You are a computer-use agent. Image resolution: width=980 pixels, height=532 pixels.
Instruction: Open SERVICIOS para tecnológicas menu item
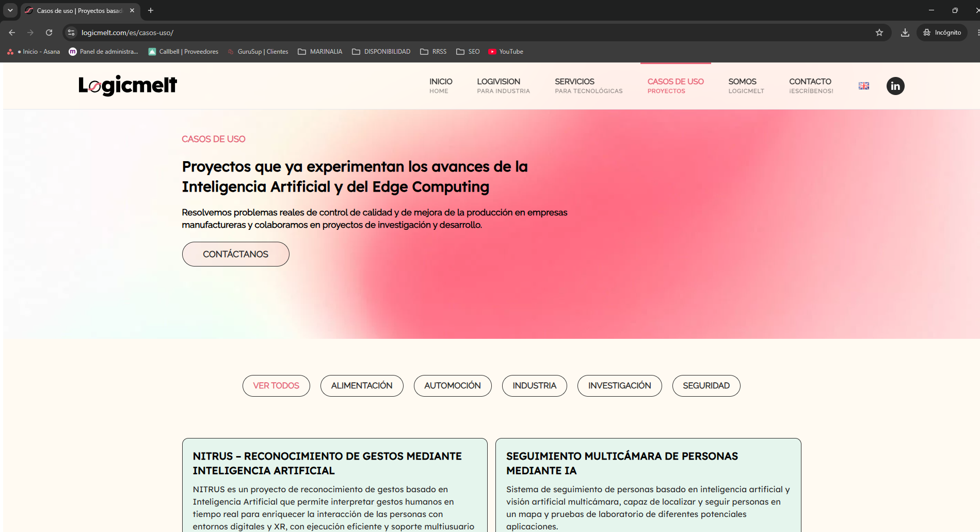click(x=589, y=86)
